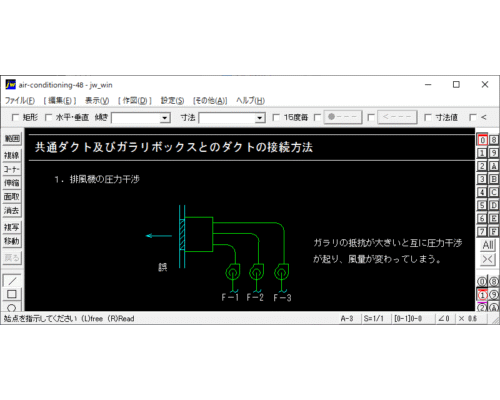
Task: Select layer C square button
Action: (494, 192)
